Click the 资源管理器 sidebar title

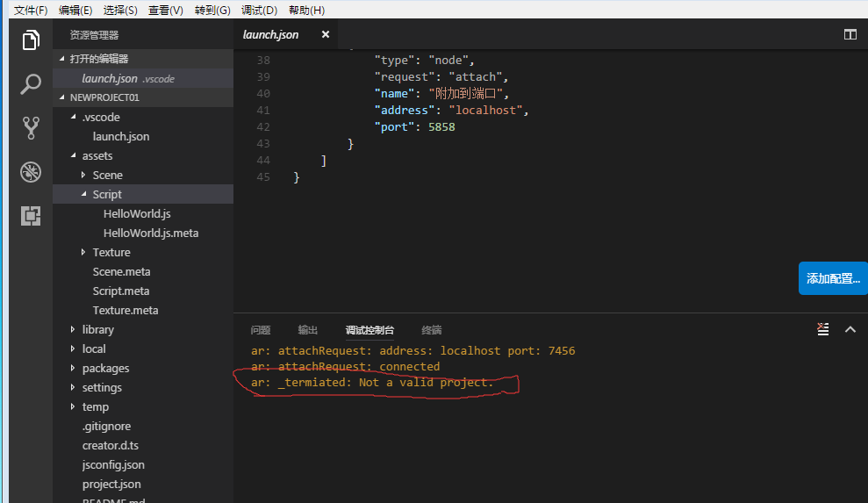coord(94,35)
